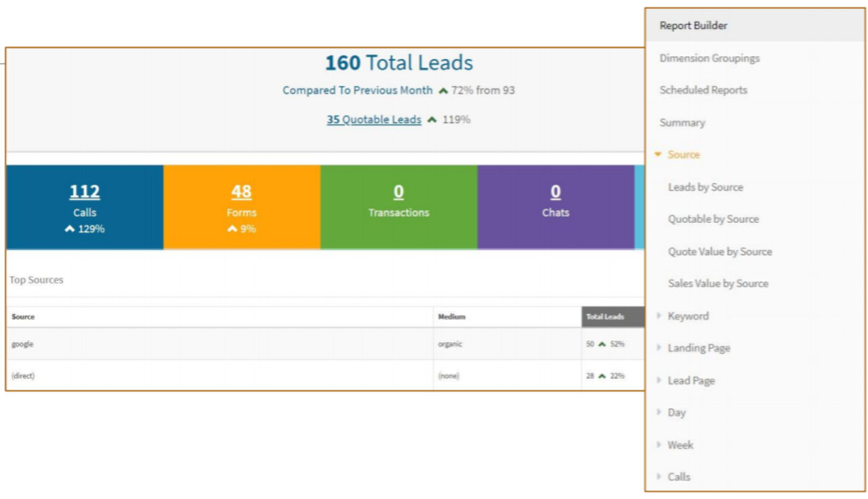
Task: Open Report Builder in sidebar
Action: [693, 26]
